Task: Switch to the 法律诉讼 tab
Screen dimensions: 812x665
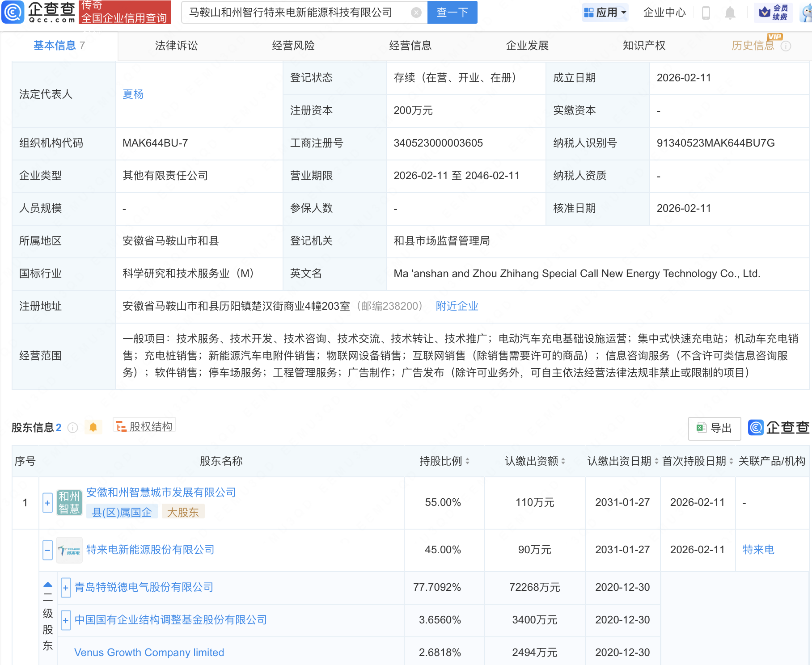Action: pos(176,46)
